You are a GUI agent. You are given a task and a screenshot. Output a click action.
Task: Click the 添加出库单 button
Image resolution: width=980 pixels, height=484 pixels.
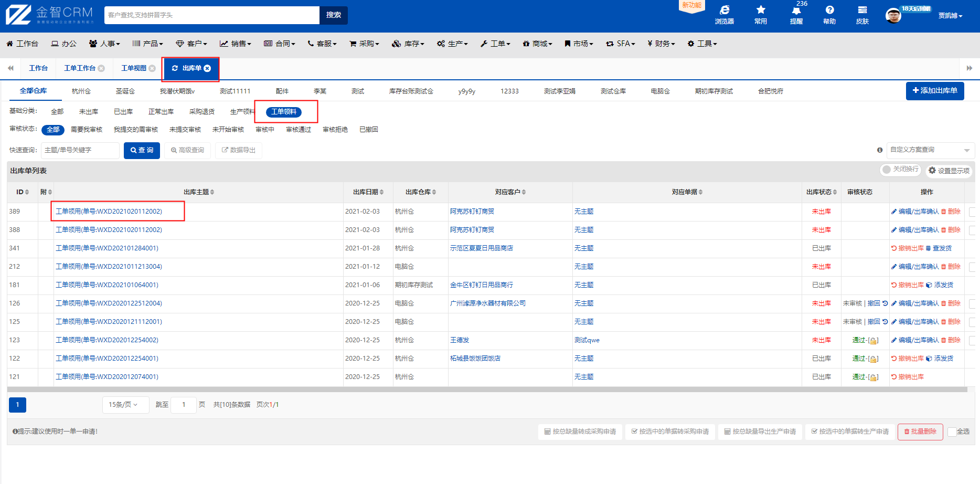pos(935,91)
